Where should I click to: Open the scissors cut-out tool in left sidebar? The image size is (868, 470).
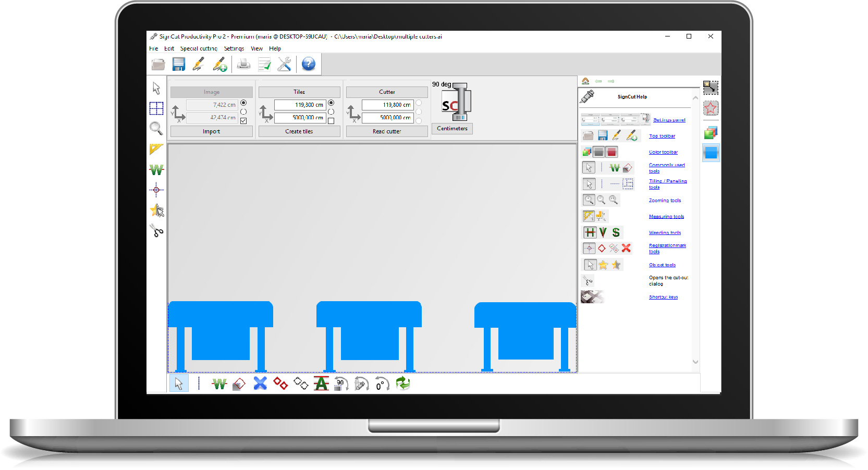(156, 230)
